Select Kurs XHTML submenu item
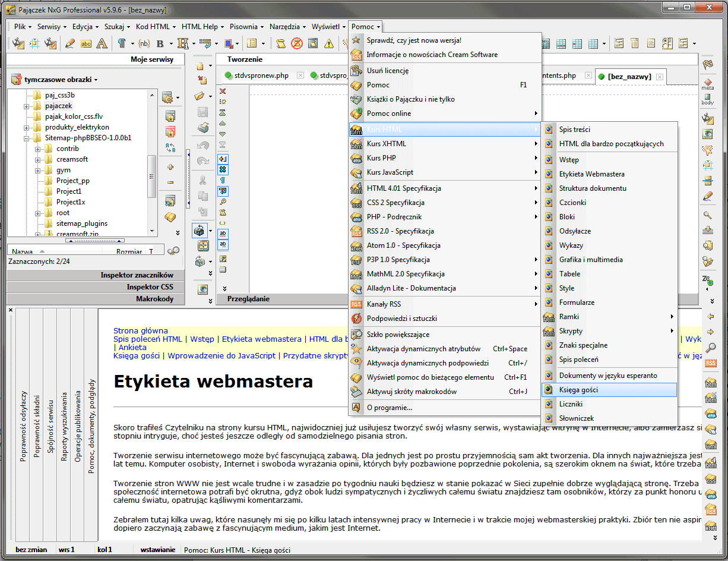This screenshot has width=728, height=561. click(445, 144)
